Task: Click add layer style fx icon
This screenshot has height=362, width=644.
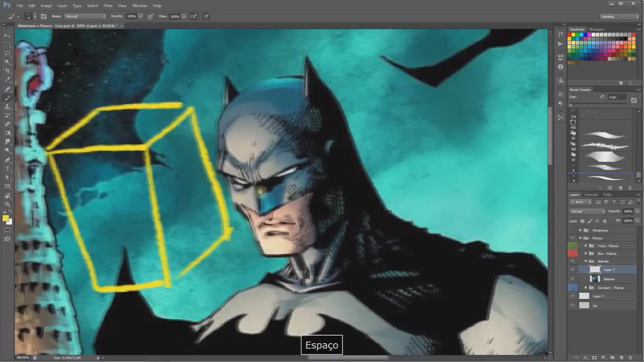Action: tap(586, 357)
